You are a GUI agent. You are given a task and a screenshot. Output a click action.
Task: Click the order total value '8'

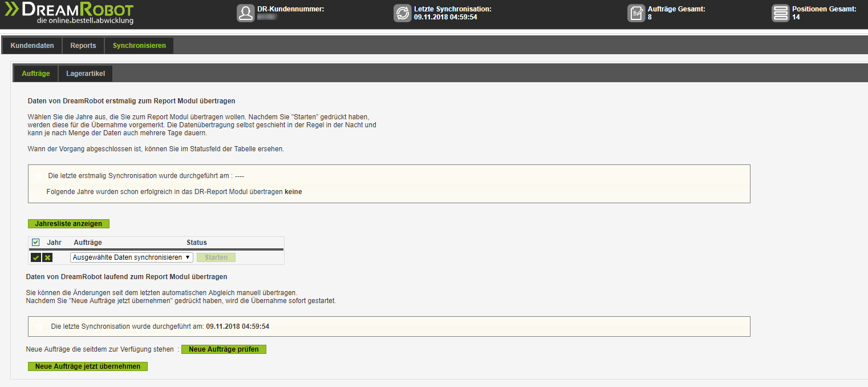pyautogui.click(x=650, y=17)
